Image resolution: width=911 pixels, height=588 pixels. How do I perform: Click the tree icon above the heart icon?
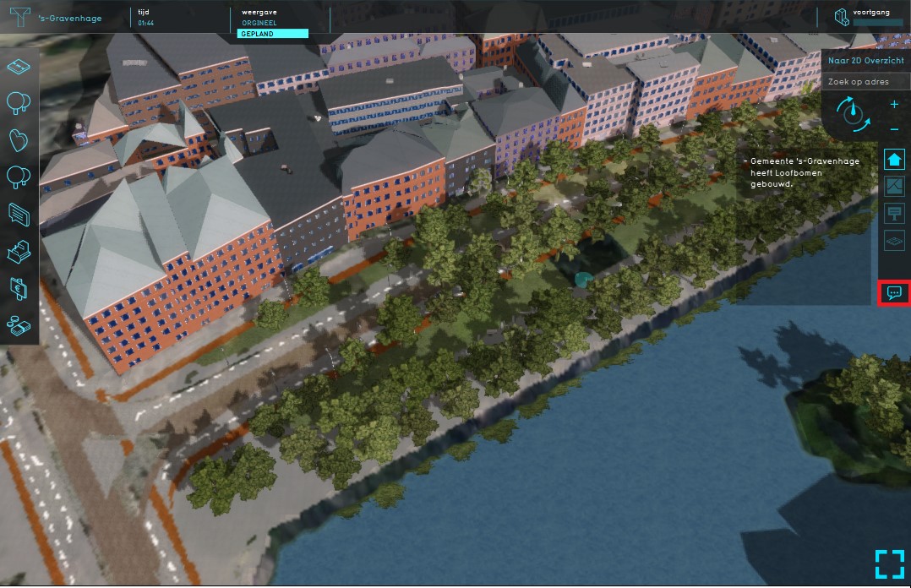19,103
